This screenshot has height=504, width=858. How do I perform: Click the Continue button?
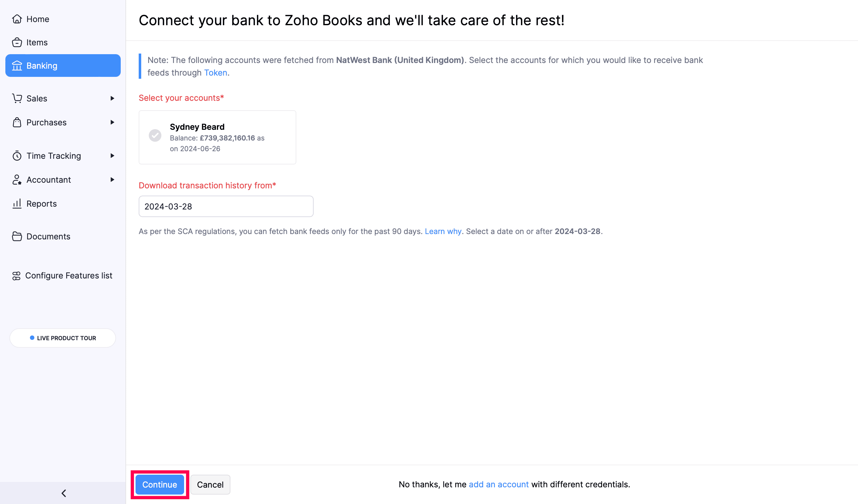click(159, 484)
